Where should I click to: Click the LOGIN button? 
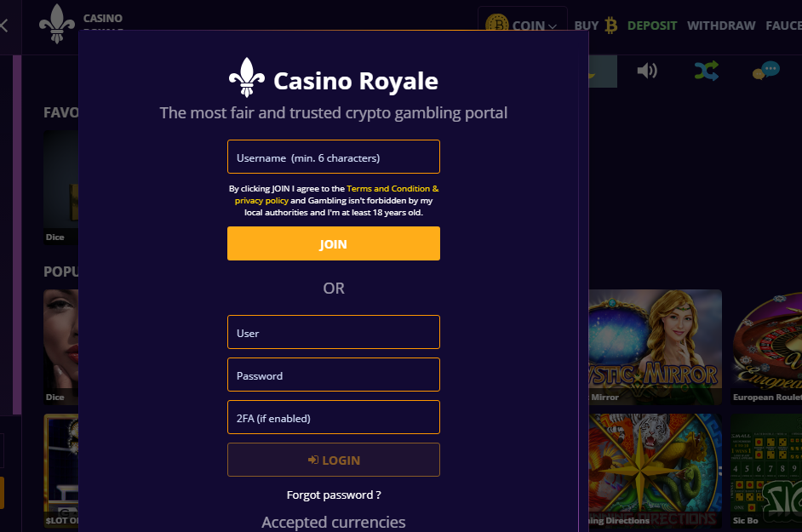pos(334,460)
